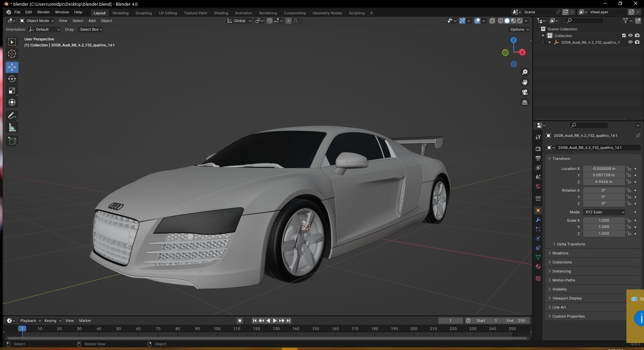Switch to material preview shading

(x=513, y=21)
